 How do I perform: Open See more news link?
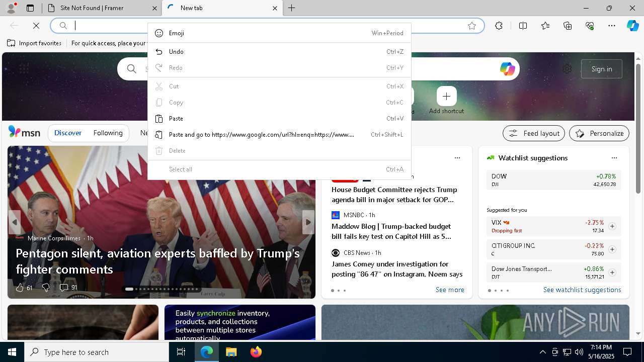coord(450,290)
